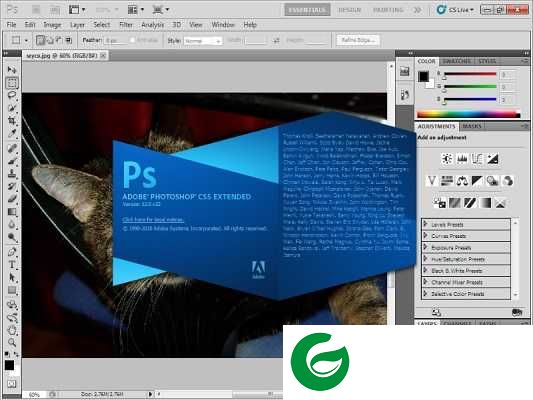Switch to the Design workspace
Image resolution: width=533 pixels, height=400 pixels.
coord(349,10)
